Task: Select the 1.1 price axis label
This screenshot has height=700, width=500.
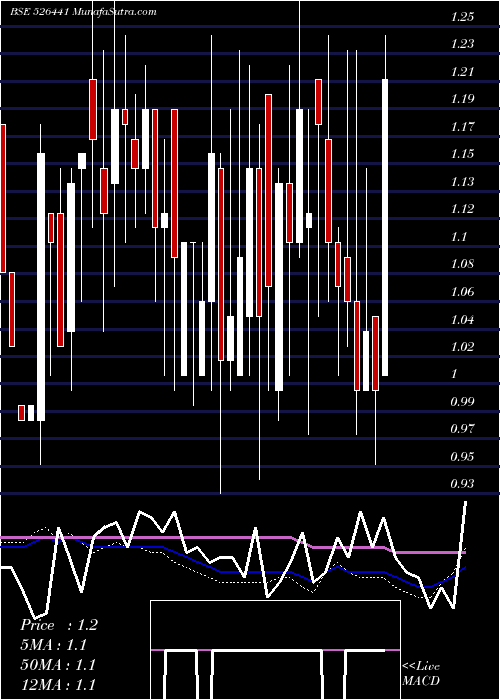Action: 459,237
